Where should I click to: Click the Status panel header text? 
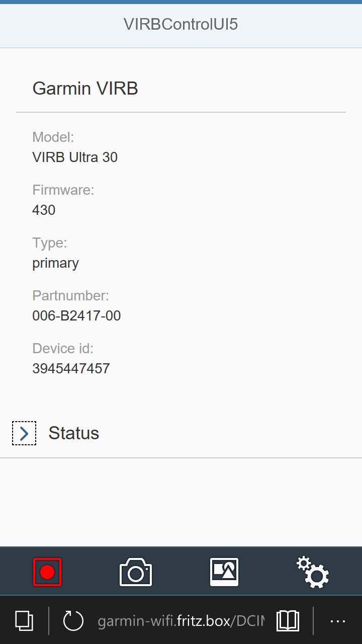pyautogui.click(x=74, y=433)
